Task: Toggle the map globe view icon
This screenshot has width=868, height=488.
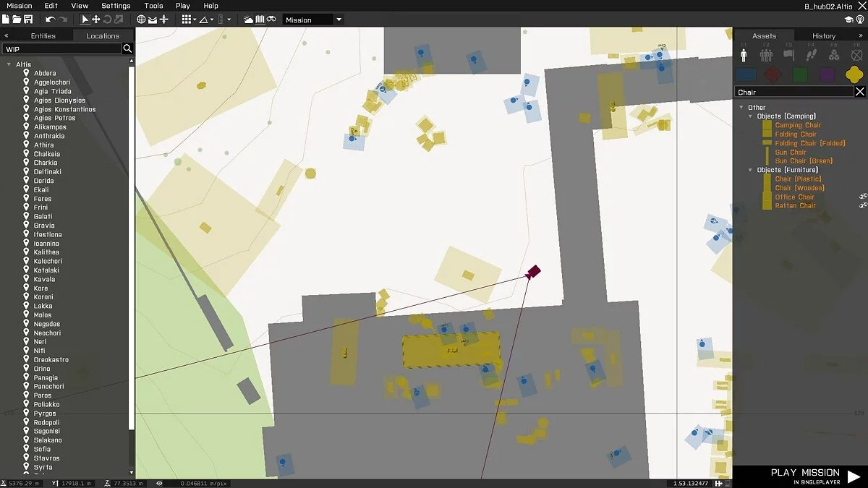Action: tap(141, 20)
